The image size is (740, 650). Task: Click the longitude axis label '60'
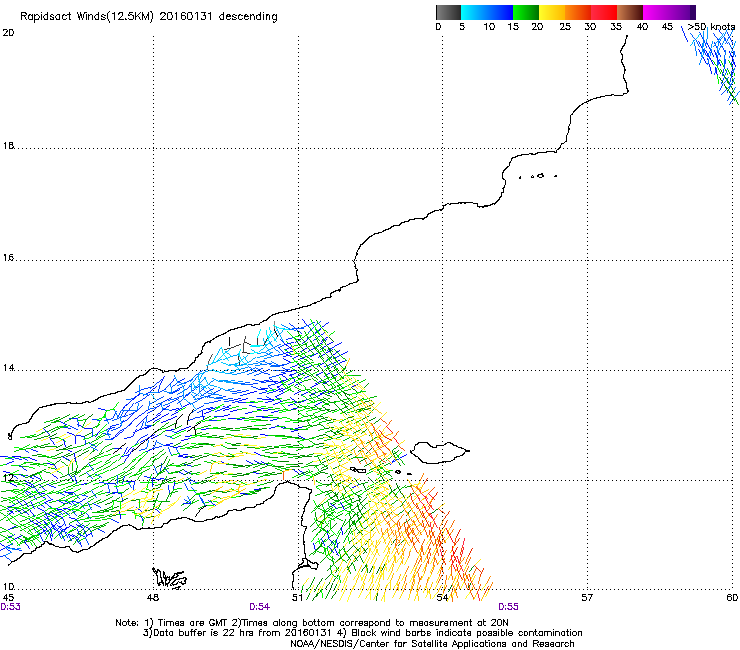(732, 598)
